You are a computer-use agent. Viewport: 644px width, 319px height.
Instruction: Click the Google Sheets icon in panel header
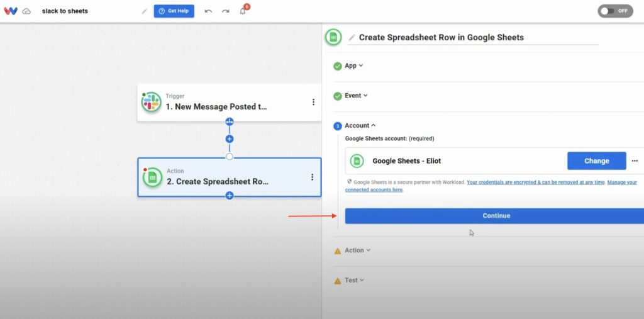333,37
